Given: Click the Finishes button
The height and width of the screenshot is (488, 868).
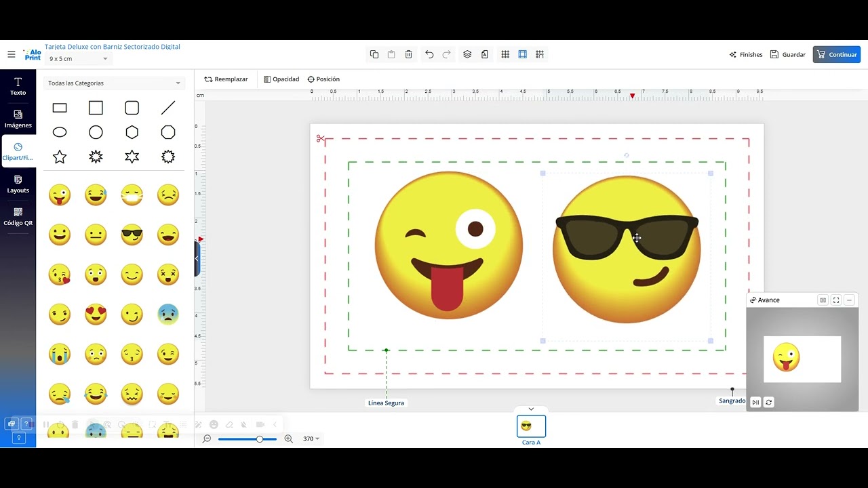Looking at the screenshot, I should pos(746,55).
